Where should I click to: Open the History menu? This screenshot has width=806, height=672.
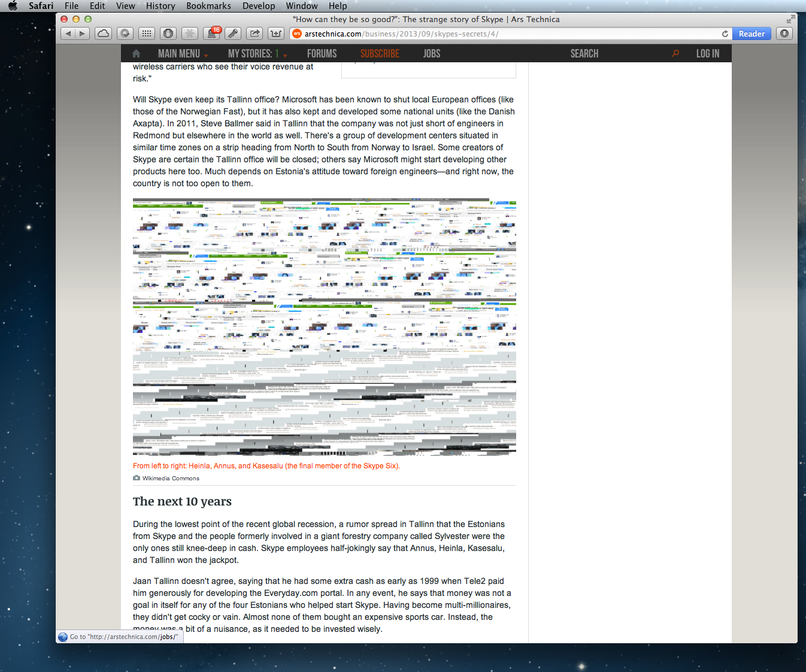(x=160, y=6)
